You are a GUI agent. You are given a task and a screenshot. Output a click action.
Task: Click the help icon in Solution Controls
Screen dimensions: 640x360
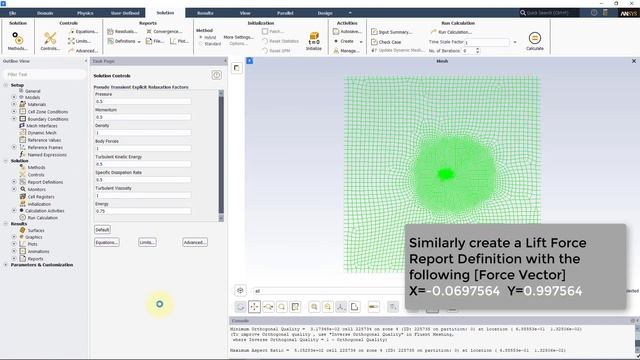[216, 75]
